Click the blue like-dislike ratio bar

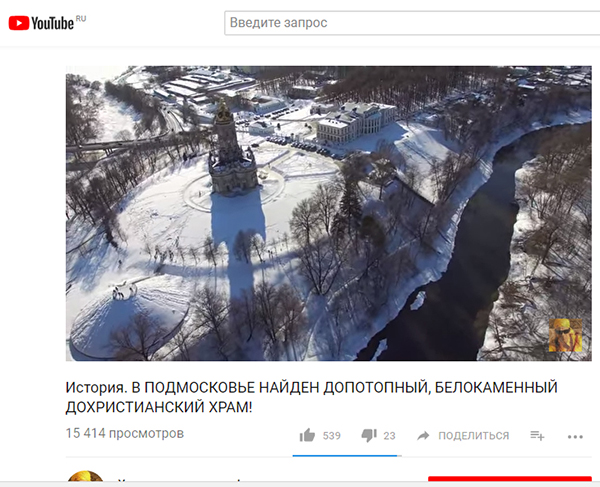tap(345, 456)
